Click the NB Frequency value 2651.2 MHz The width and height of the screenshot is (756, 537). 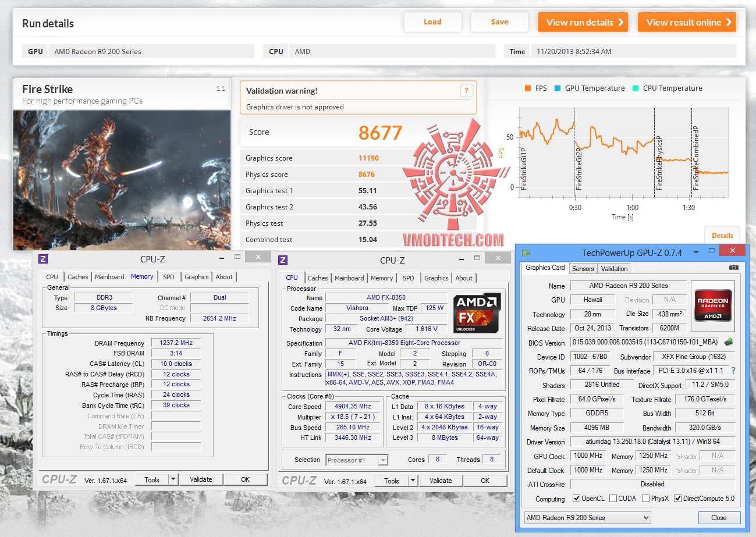pos(219,318)
